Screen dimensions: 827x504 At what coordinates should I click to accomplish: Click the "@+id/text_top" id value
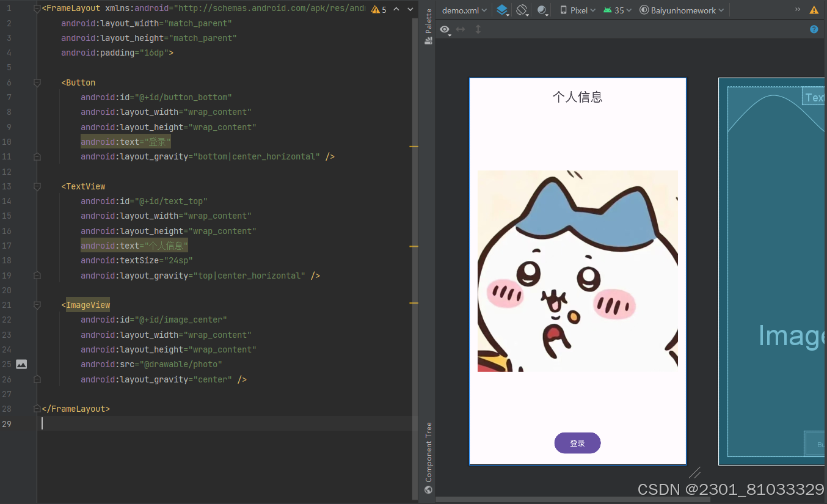(171, 201)
